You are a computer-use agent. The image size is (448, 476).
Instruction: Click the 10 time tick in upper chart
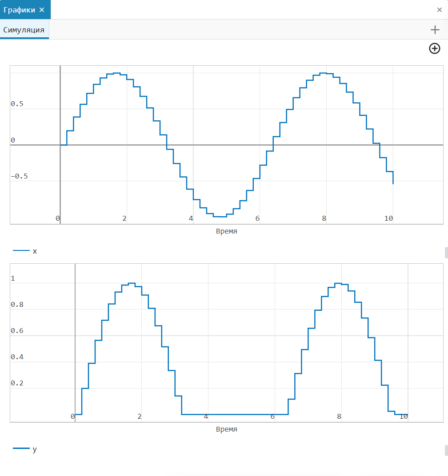click(388, 218)
